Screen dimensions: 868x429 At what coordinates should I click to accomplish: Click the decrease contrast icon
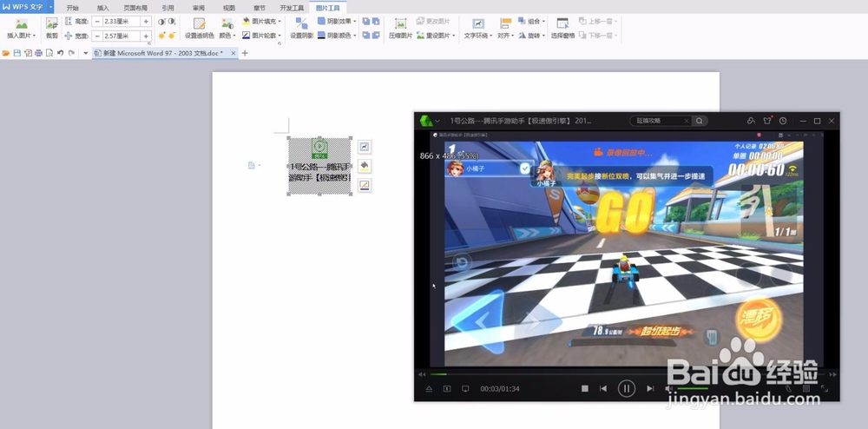point(172,21)
